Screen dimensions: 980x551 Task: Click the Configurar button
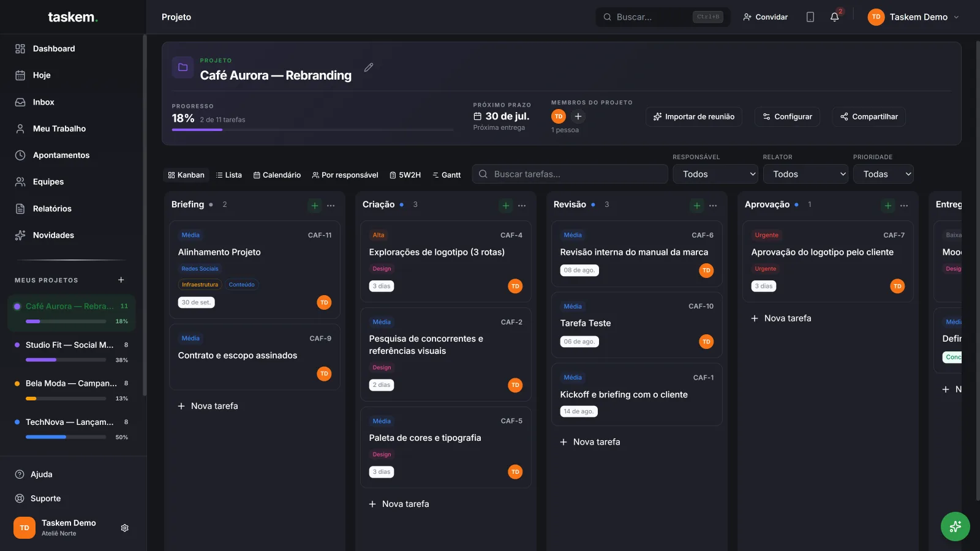787,117
